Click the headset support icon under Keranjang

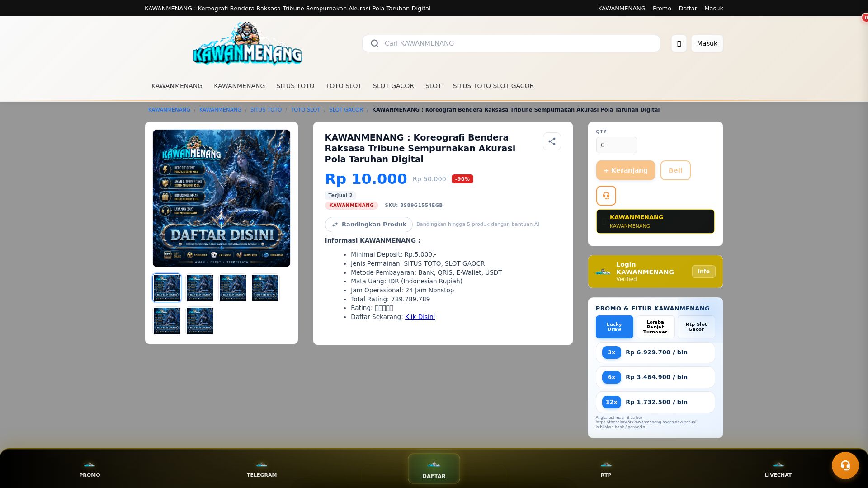(606, 196)
